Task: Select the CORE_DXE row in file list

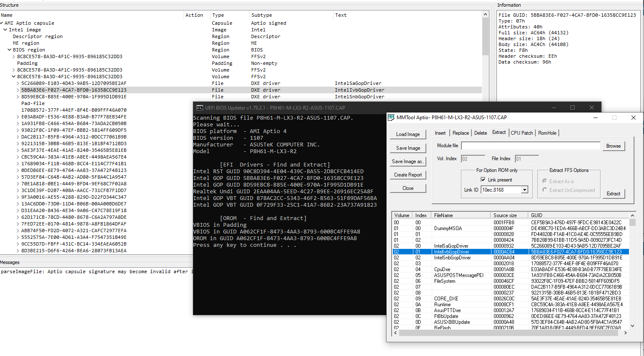Action: (x=511, y=299)
